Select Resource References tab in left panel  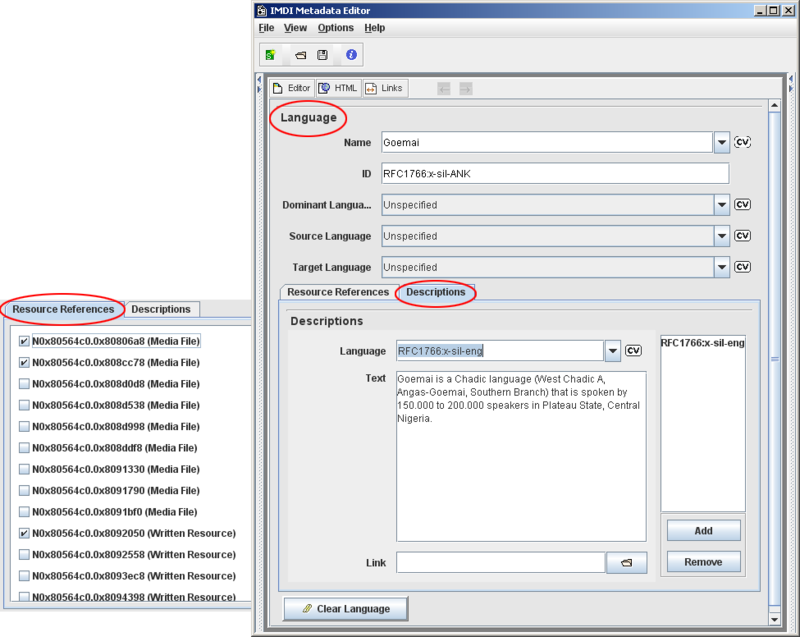coord(63,309)
